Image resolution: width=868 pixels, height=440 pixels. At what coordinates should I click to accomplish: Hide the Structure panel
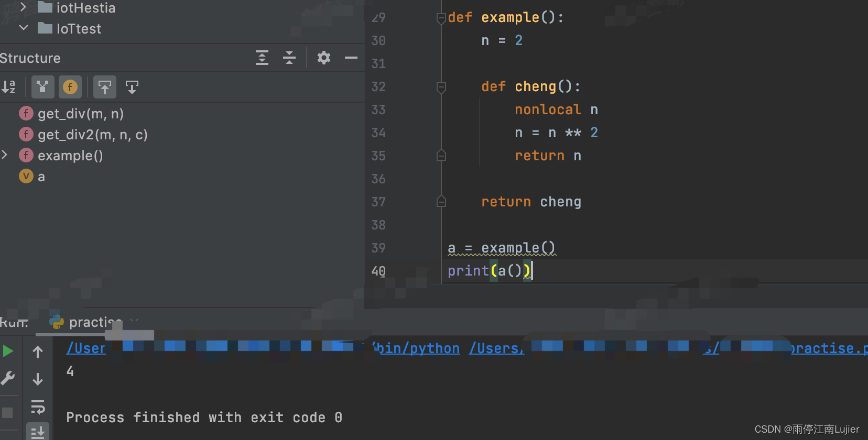click(x=351, y=58)
